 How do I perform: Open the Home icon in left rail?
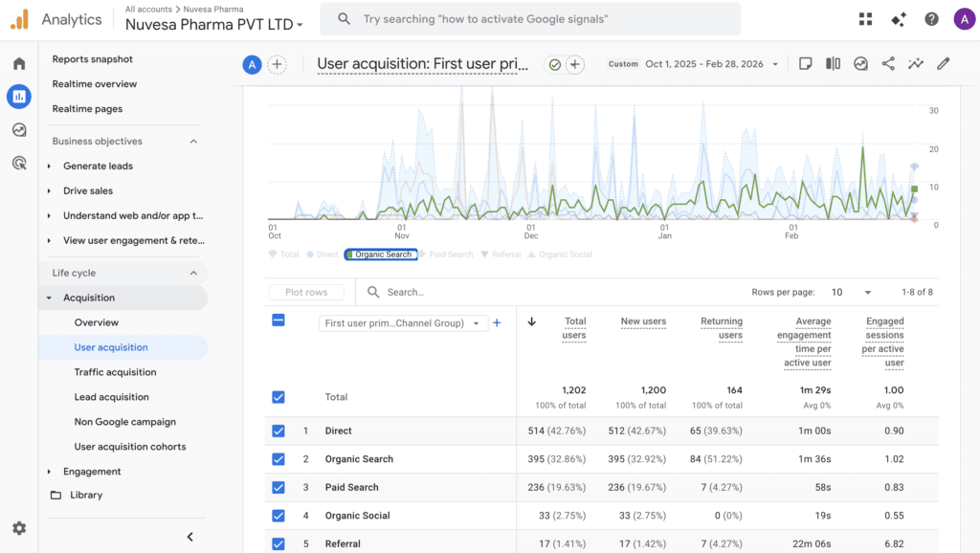coord(19,63)
